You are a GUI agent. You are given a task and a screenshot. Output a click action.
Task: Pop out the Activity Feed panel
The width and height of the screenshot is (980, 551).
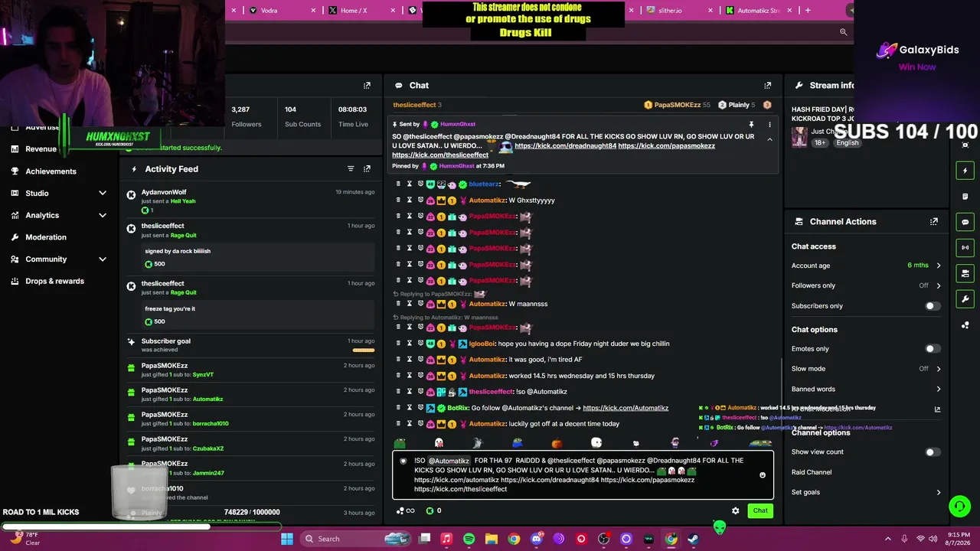[x=367, y=168]
